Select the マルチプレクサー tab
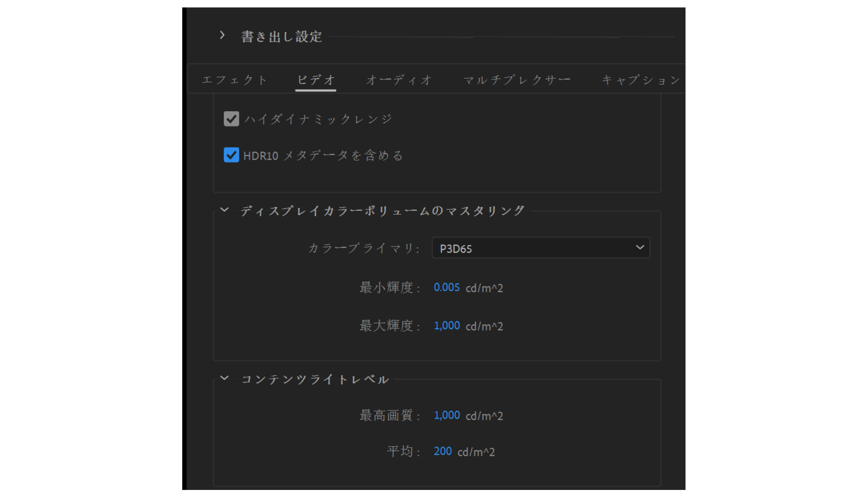 518,80
